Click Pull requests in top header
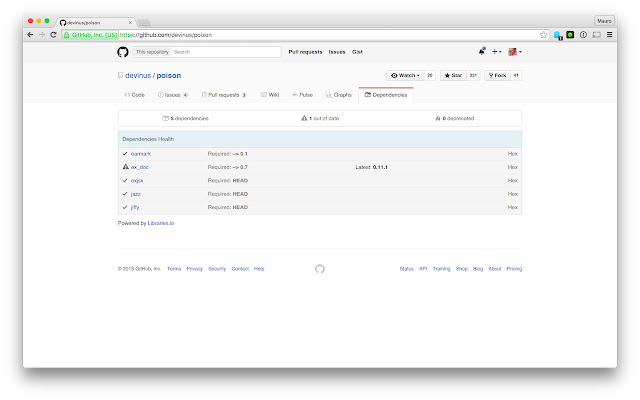Screen dimensions: 640x400 [305, 52]
